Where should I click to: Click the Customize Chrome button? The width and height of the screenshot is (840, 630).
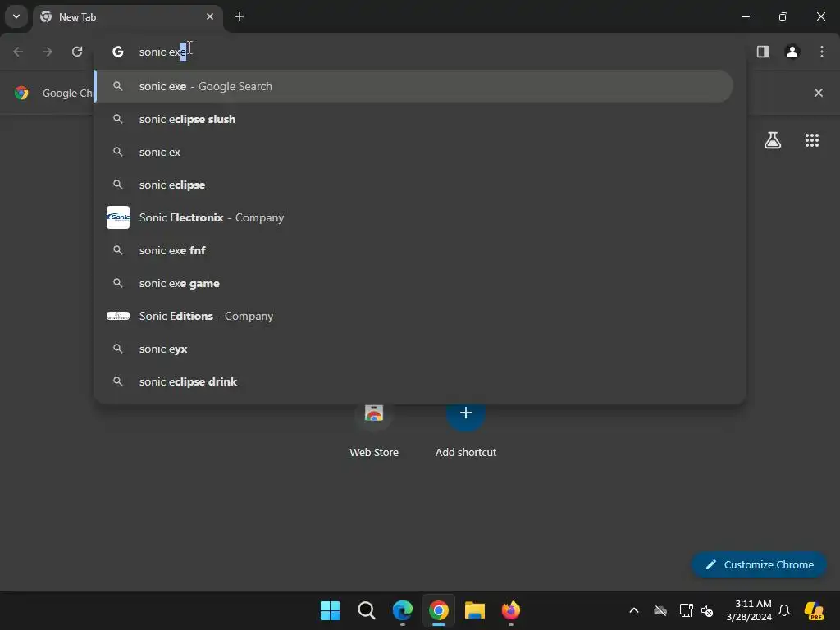[759, 564]
